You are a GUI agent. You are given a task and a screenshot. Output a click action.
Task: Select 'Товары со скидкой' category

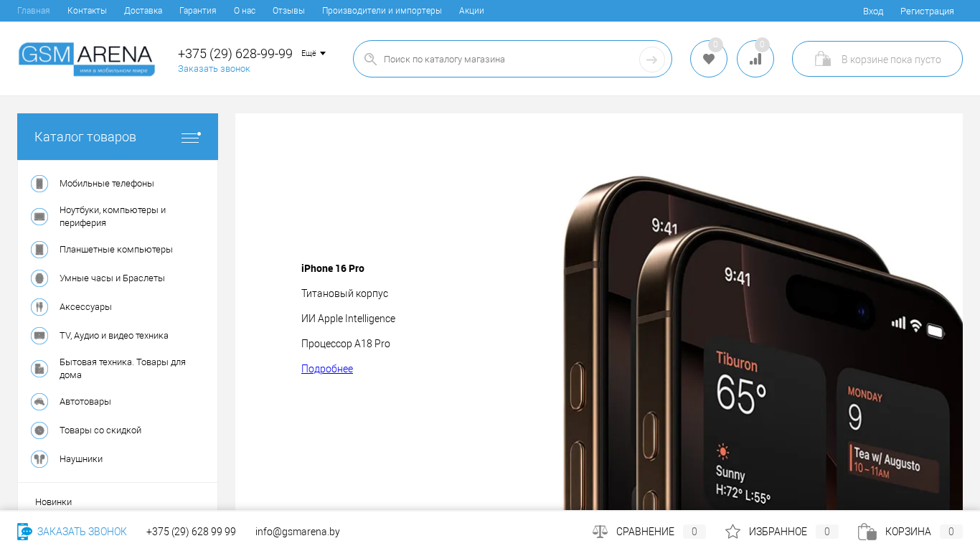[x=100, y=430]
